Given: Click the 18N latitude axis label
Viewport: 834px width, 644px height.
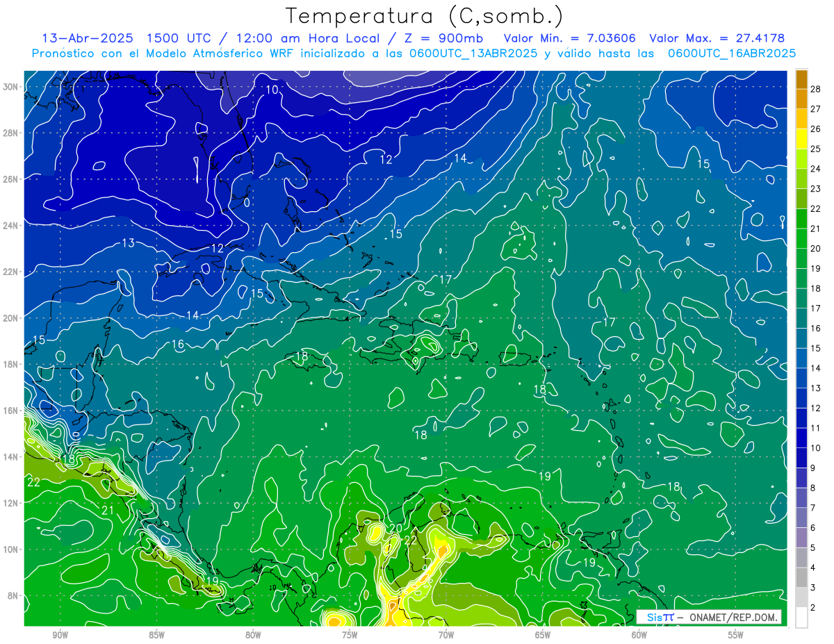Looking at the screenshot, I should point(11,364).
